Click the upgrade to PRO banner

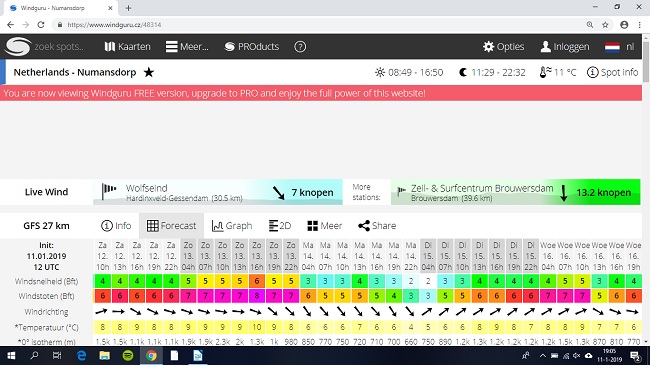[321, 93]
